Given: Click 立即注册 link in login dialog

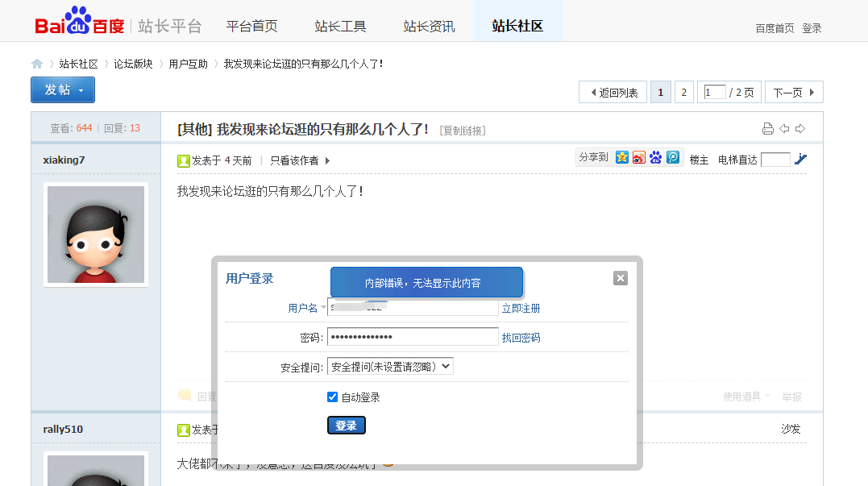Looking at the screenshot, I should point(521,309).
